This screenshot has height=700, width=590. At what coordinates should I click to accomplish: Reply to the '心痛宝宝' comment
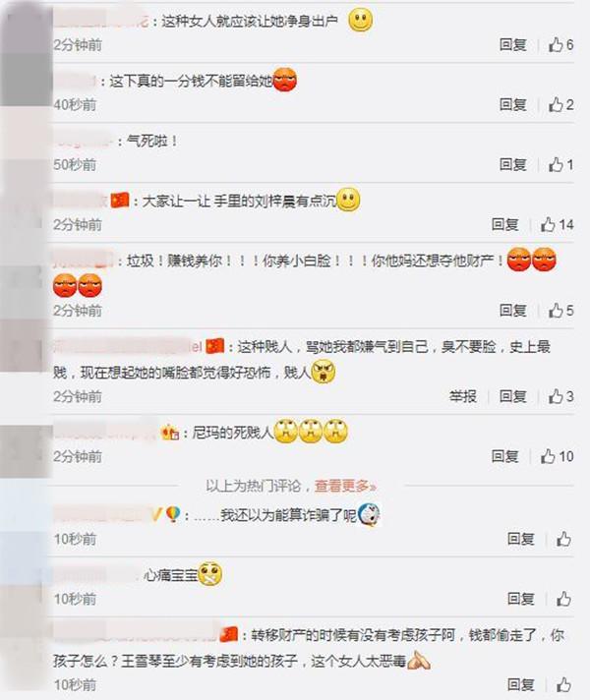(521, 599)
